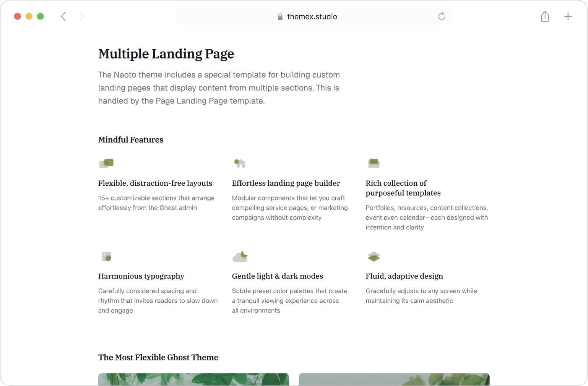
Task: Click the green maximize window button
Action: click(x=41, y=16)
